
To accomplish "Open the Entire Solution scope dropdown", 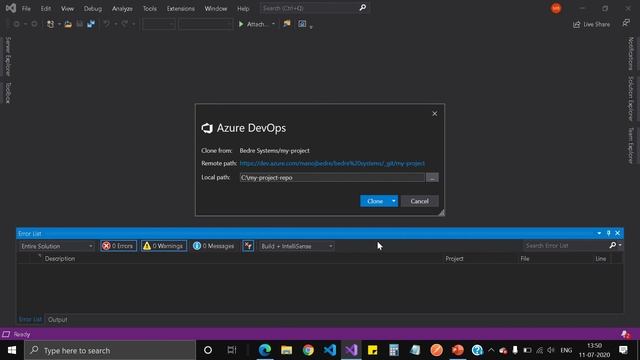I will click(x=57, y=246).
